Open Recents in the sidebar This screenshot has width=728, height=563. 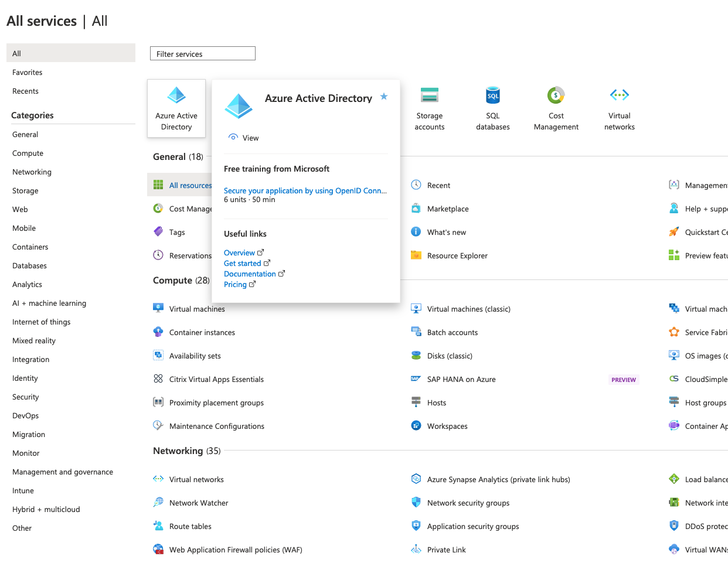point(25,91)
